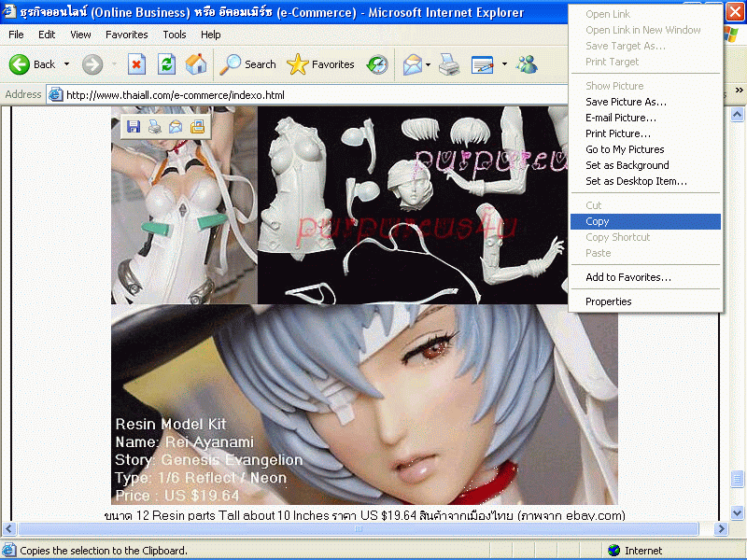Open Messenger from the toolbar
This screenshot has width=747, height=560.
(x=527, y=64)
